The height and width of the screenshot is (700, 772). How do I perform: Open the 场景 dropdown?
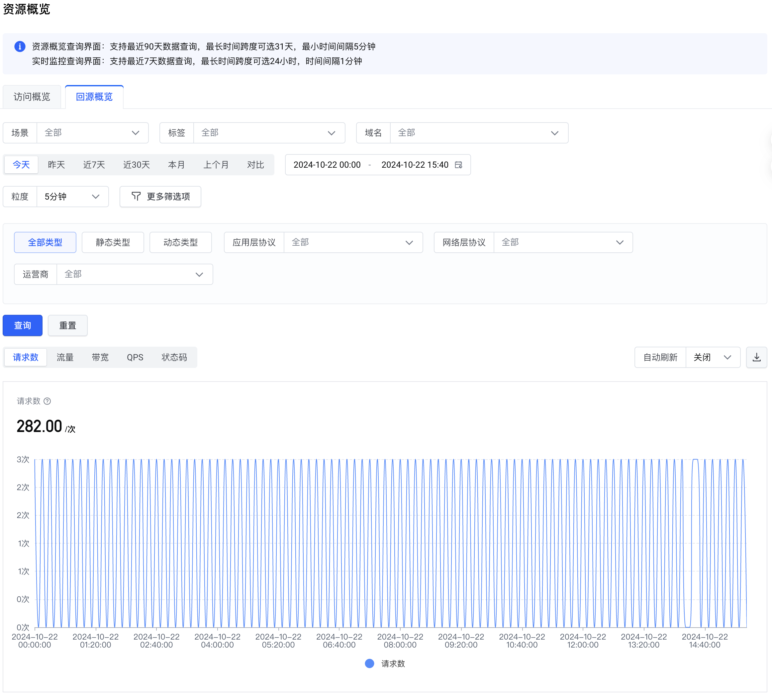coord(76,133)
